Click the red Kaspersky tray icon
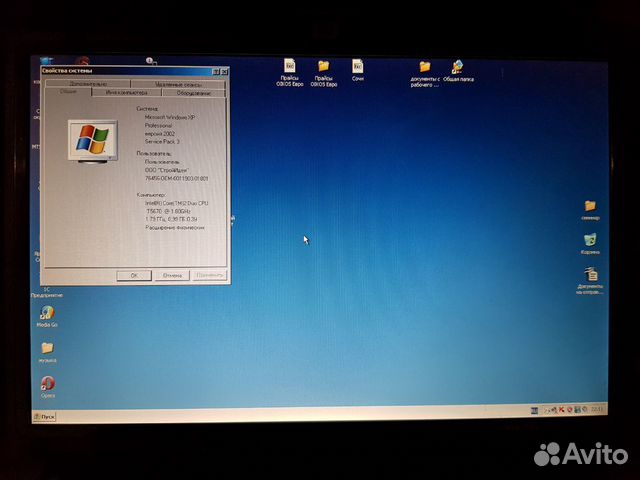The image size is (640, 480). (x=562, y=410)
